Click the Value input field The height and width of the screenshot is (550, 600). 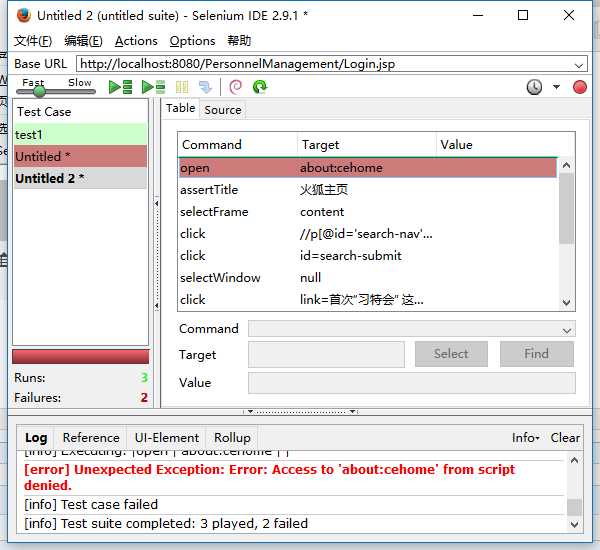tap(412, 383)
